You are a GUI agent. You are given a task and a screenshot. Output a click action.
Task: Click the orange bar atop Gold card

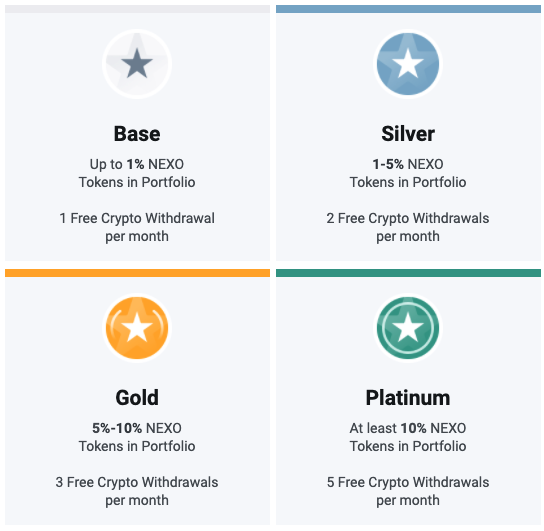(137, 273)
